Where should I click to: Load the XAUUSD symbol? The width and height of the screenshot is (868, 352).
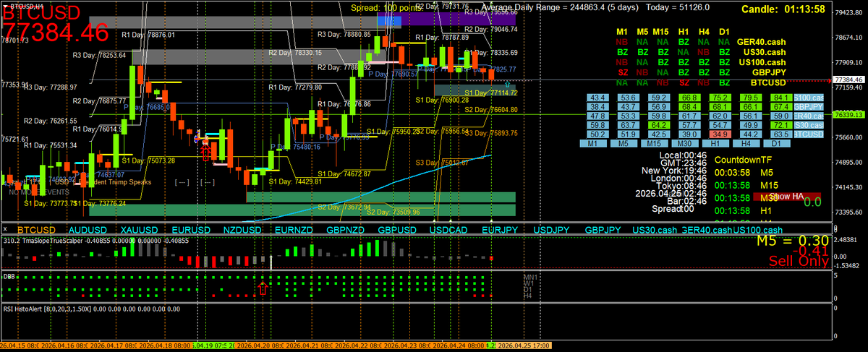[139, 229]
